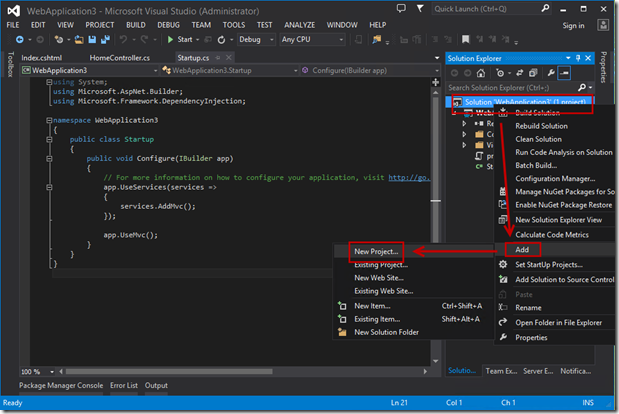The image size is (619, 414).
Task: Expand the Toolbox side panel
Action: coord(10,64)
